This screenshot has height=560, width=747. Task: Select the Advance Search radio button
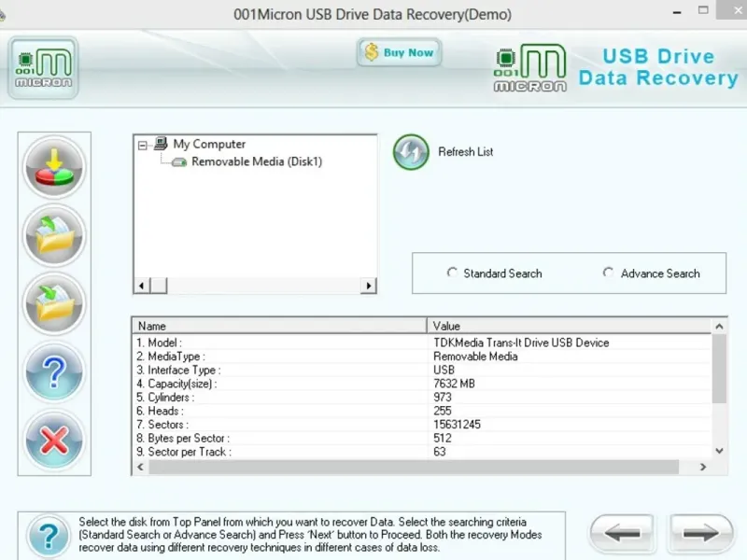[608, 273]
